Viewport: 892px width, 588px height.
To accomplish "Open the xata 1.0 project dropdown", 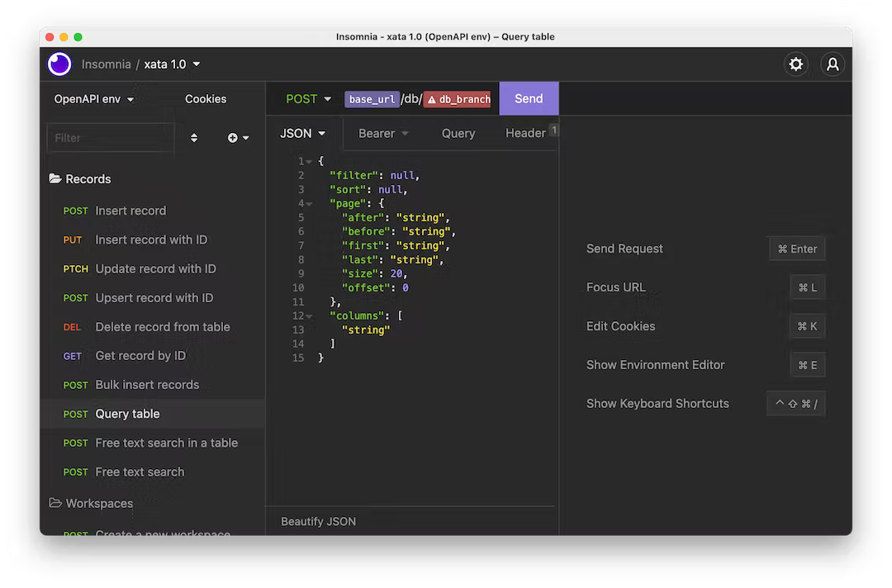I will pyautogui.click(x=172, y=64).
